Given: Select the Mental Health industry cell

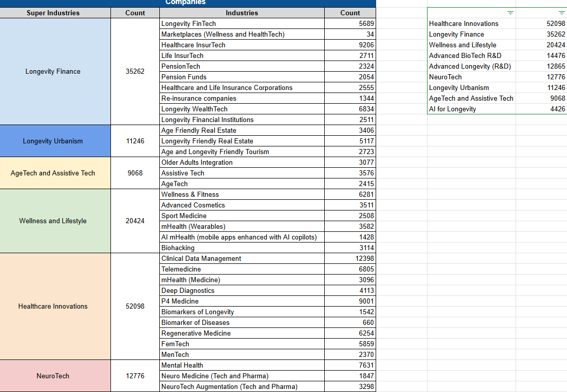Looking at the screenshot, I should point(242,365).
